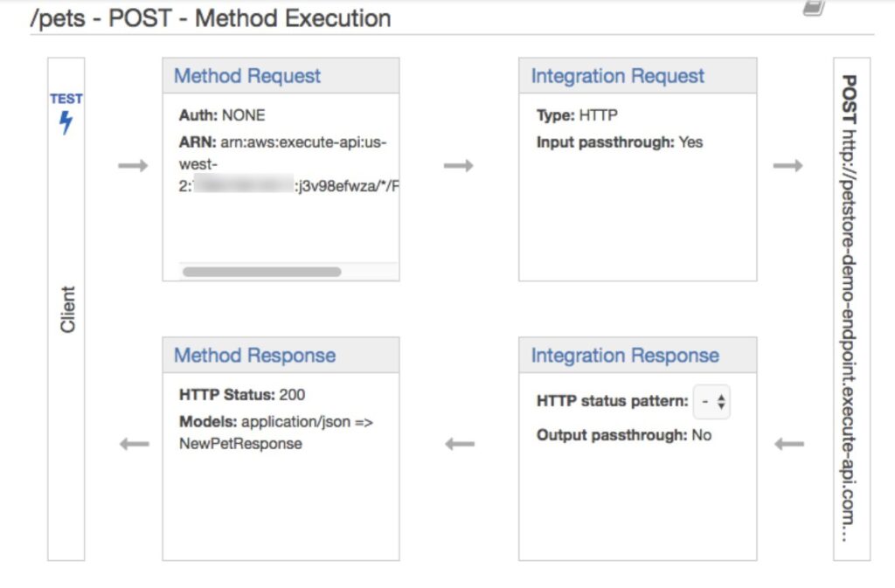
Task: Open the Method Response settings
Action: click(x=253, y=355)
